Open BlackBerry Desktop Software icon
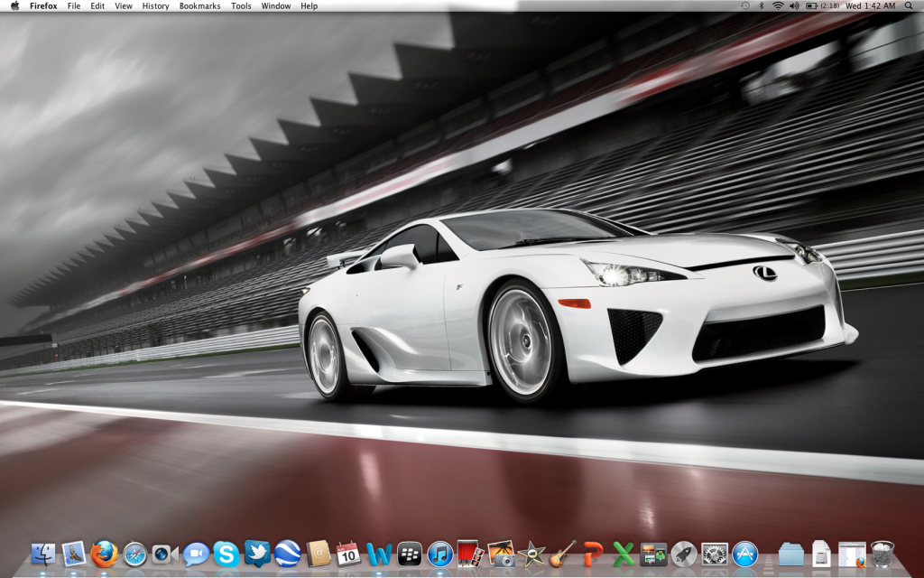 coord(410,555)
